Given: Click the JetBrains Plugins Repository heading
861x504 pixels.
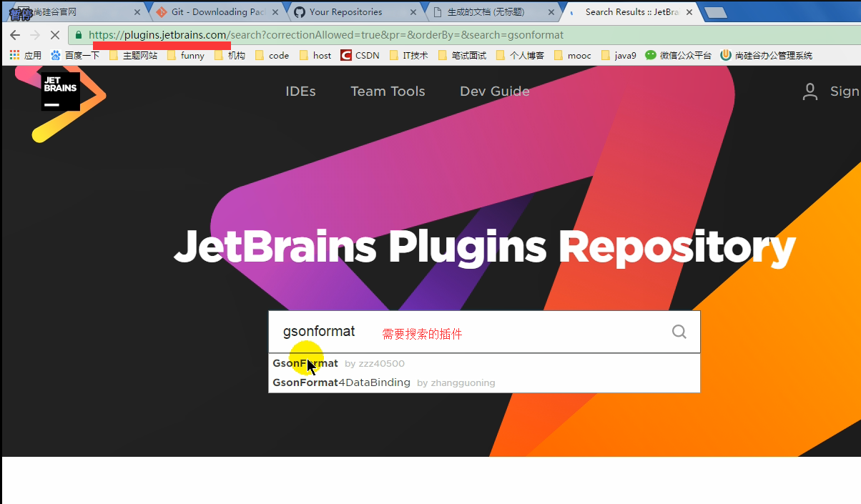Looking at the screenshot, I should point(485,247).
